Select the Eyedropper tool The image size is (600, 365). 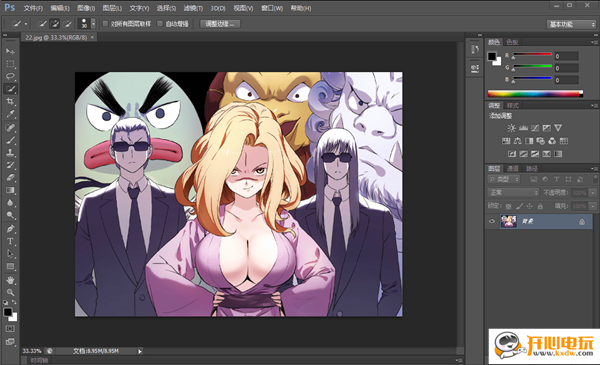pyautogui.click(x=10, y=114)
